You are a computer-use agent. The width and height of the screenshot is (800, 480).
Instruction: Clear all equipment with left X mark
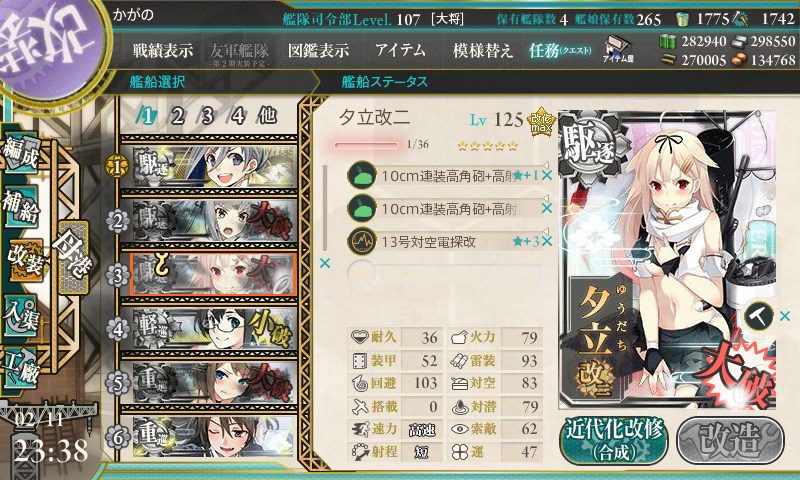point(324,263)
